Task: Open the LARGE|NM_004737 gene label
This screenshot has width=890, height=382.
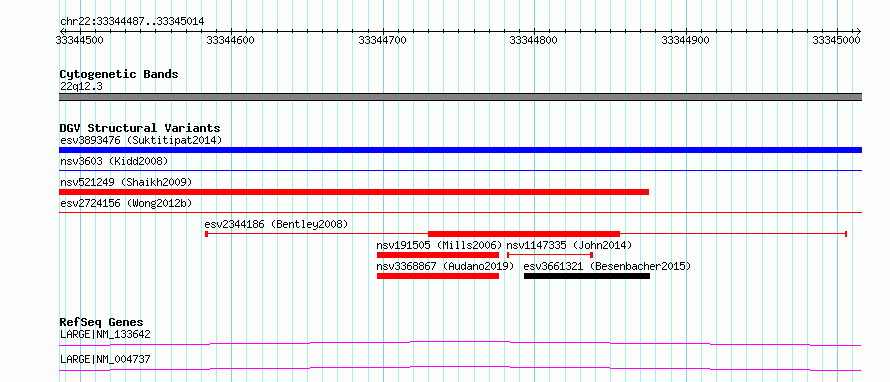Action: pos(105,359)
